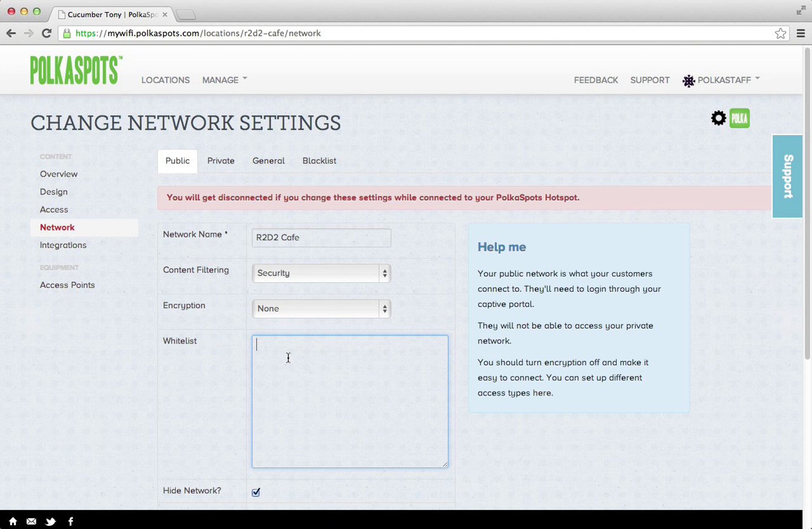Viewport: 812px width, 529px height.
Task: Open the Twitter bird footer icon
Action: (50, 521)
